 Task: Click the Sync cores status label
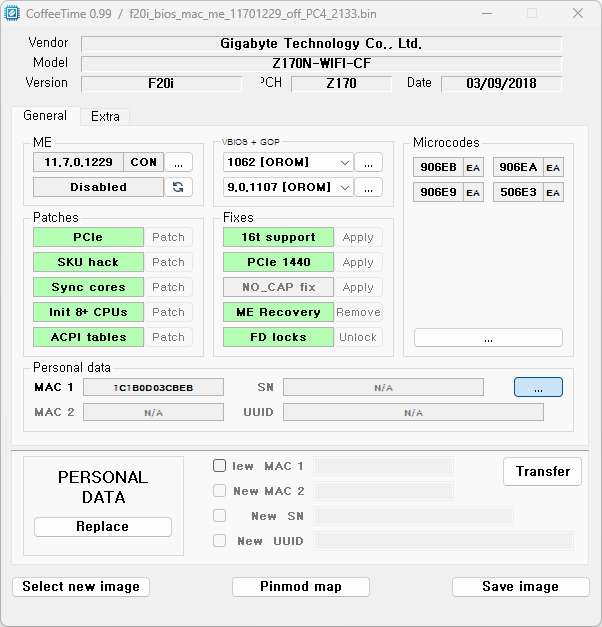click(x=88, y=287)
